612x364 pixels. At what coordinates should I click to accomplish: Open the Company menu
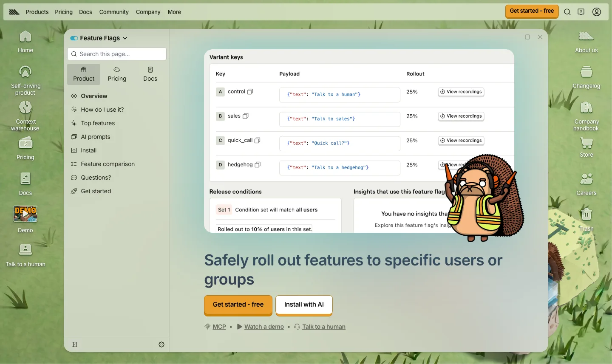point(148,12)
